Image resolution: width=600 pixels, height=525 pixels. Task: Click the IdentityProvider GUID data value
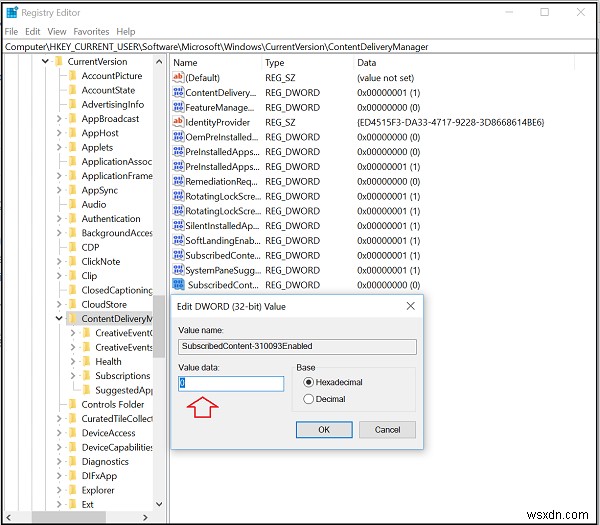[450, 122]
